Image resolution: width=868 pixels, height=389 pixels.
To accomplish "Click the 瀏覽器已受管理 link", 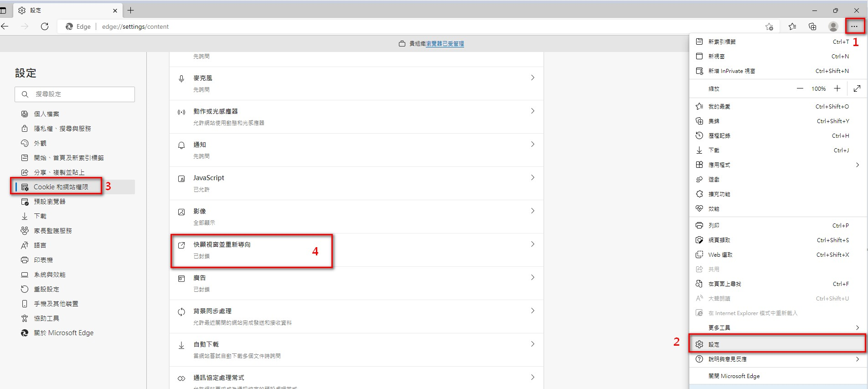I will (445, 44).
